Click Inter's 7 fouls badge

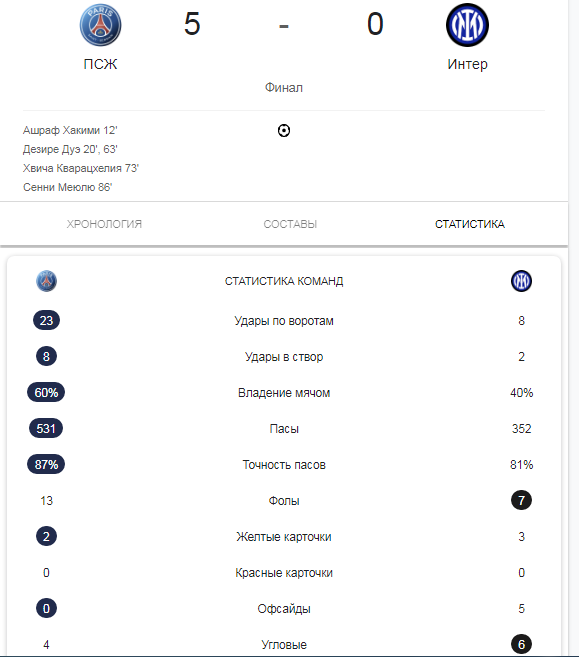521,500
